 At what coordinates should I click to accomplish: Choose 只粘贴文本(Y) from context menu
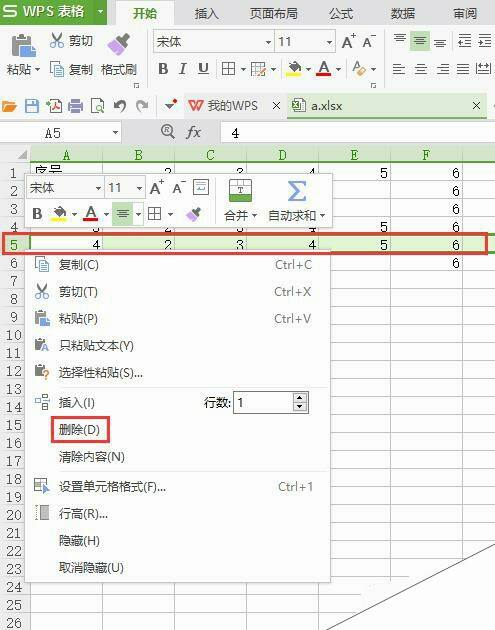click(178, 346)
